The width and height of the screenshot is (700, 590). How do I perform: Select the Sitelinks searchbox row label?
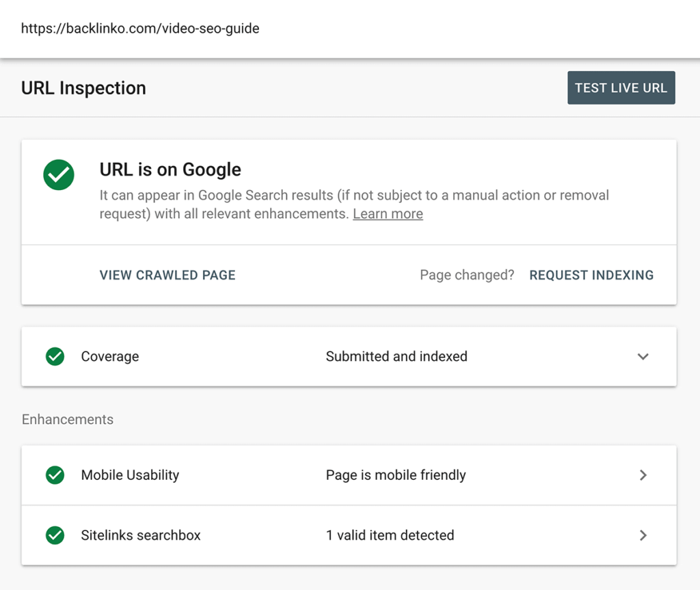pyautogui.click(x=141, y=535)
